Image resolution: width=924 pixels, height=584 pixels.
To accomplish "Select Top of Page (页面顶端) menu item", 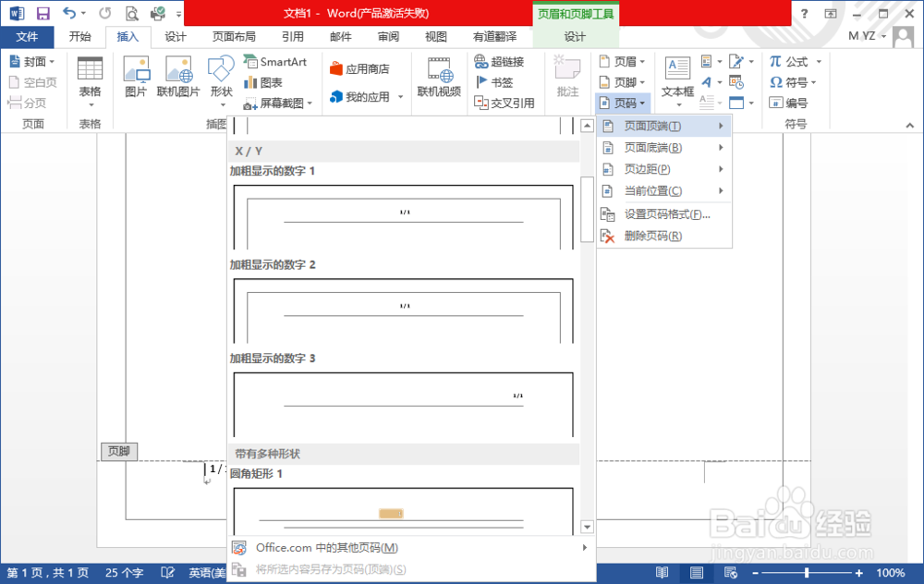I will [663, 126].
